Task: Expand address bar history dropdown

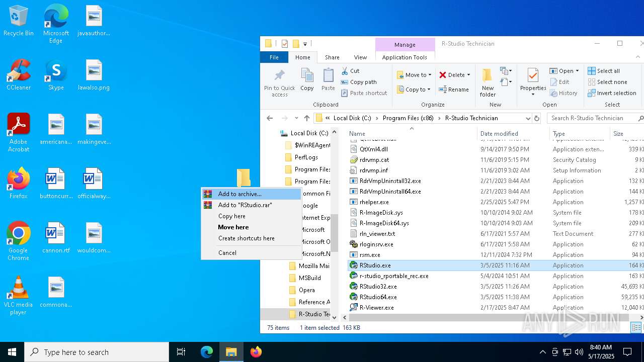Action: 528,118
